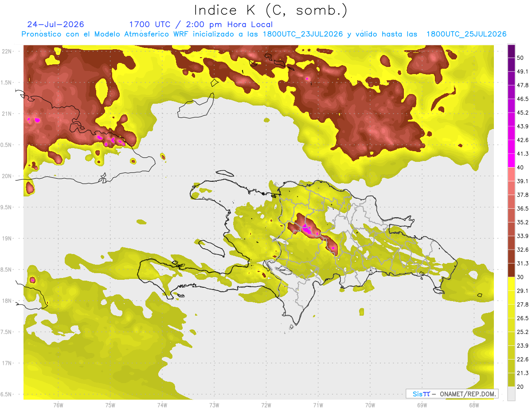Click the "1800UTC_23JUL2026" initialization time
The width and height of the screenshot is (532, 411).
pos(303,34)
